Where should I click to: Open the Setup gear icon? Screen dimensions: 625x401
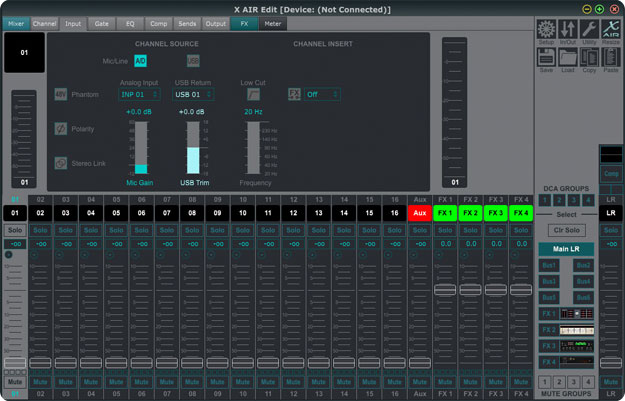546,29
